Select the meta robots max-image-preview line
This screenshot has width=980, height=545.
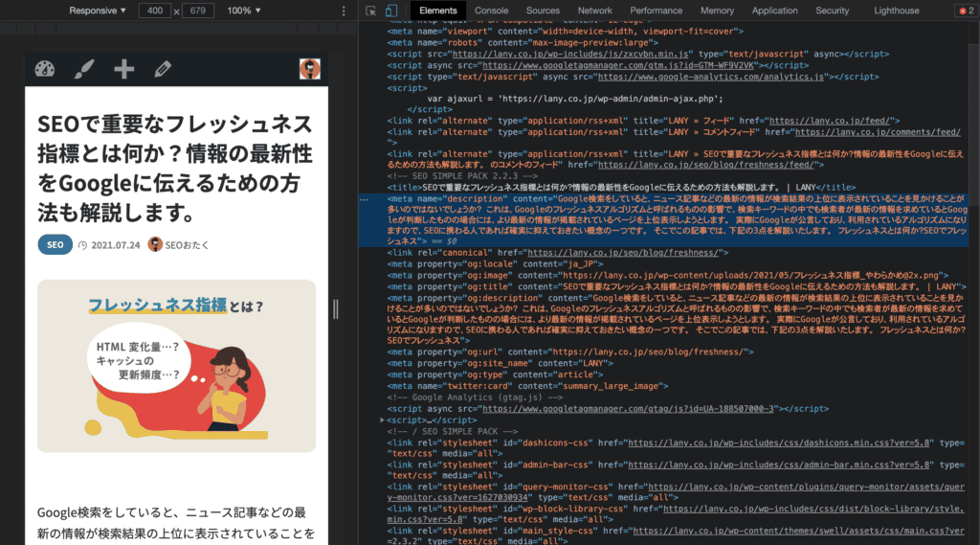(x=523, y=42)
